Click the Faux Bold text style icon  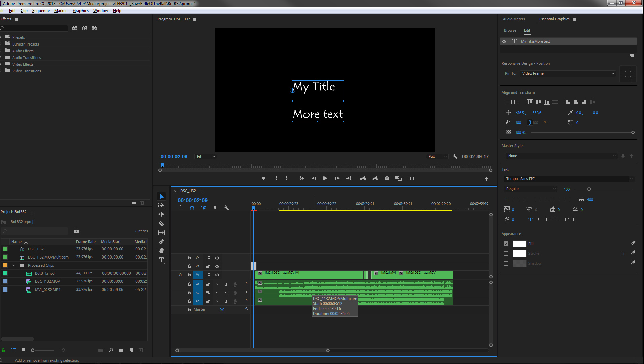click(x=530, y=219)
